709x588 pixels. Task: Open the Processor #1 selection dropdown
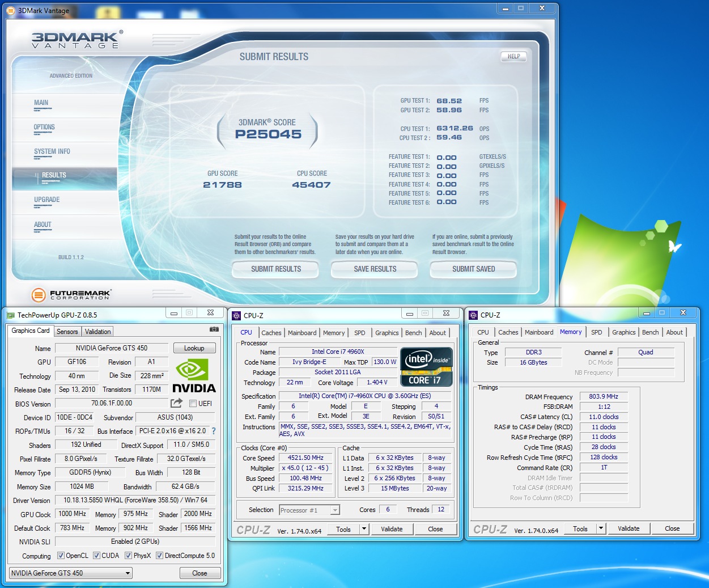[x=309, y=510]
